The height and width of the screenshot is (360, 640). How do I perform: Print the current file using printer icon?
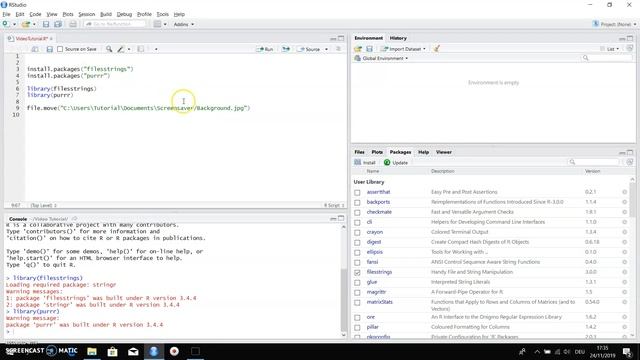pyautogui.click(x=73, y=24)
